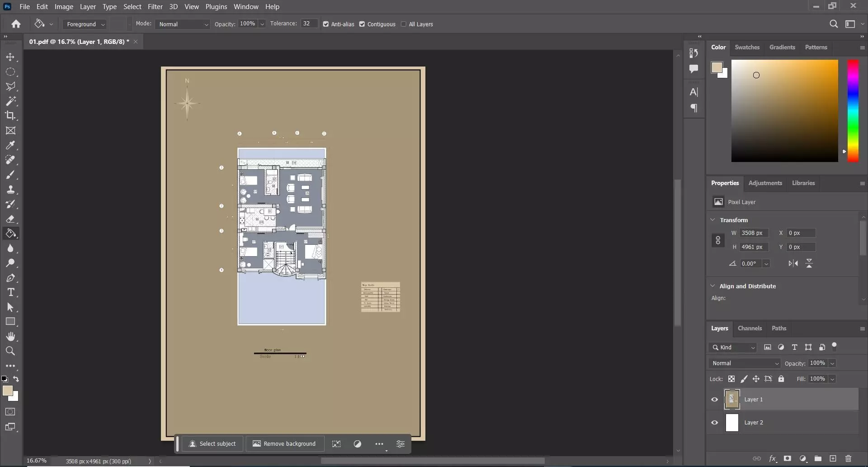Select the Horizontal Type tool
This screenshot has height=467, width=868.
pos(10,292)
